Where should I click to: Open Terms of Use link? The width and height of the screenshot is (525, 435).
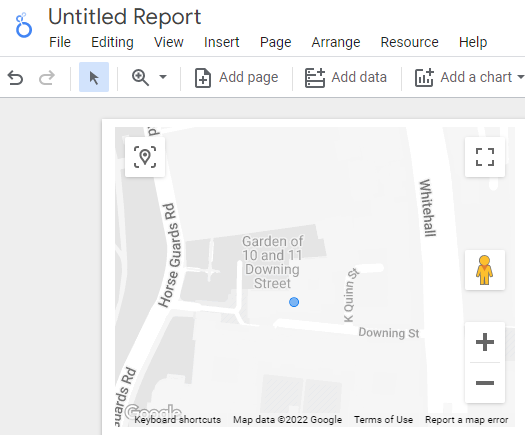(x=383, y=420)
